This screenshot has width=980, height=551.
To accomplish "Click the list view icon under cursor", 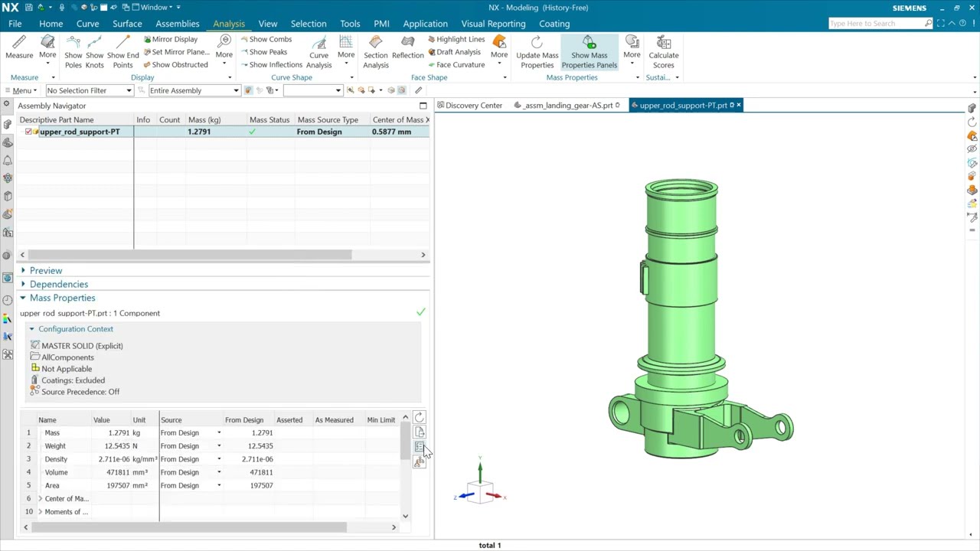I will [419, 447].
